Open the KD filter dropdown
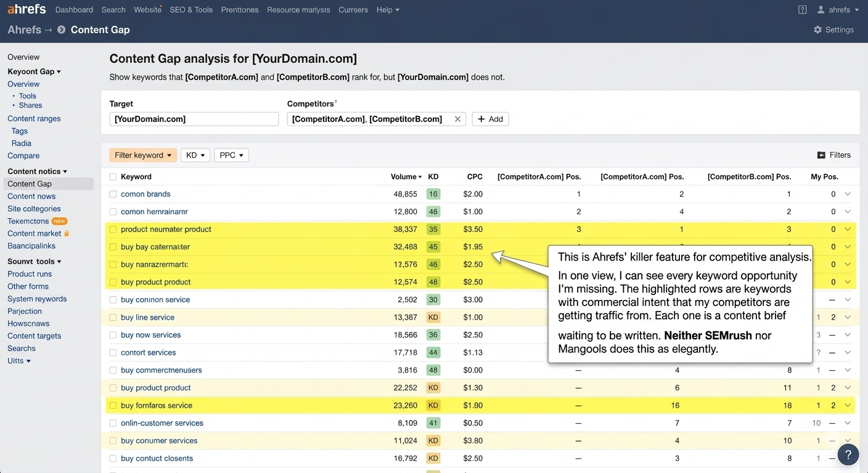 click(195, 155)
